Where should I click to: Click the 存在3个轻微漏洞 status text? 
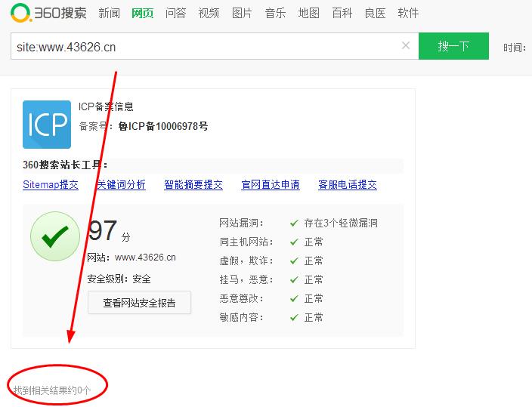(341, 224)
